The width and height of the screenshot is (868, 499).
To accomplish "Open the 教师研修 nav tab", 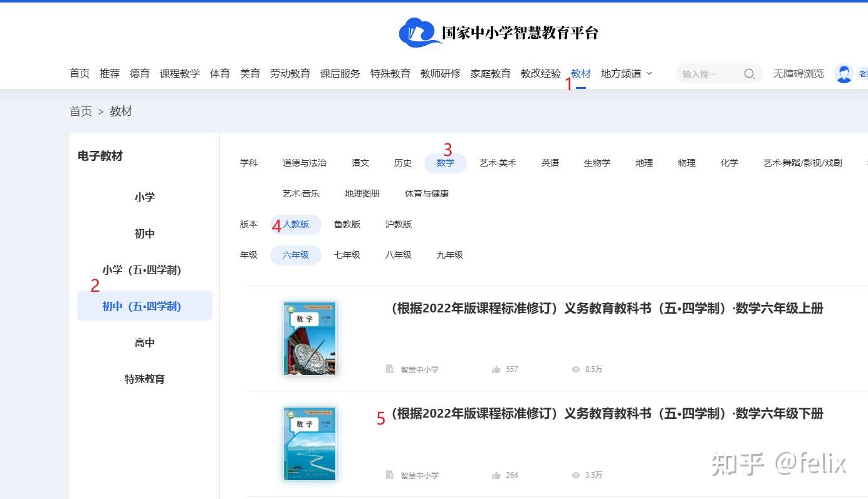I will coord(441,73).
